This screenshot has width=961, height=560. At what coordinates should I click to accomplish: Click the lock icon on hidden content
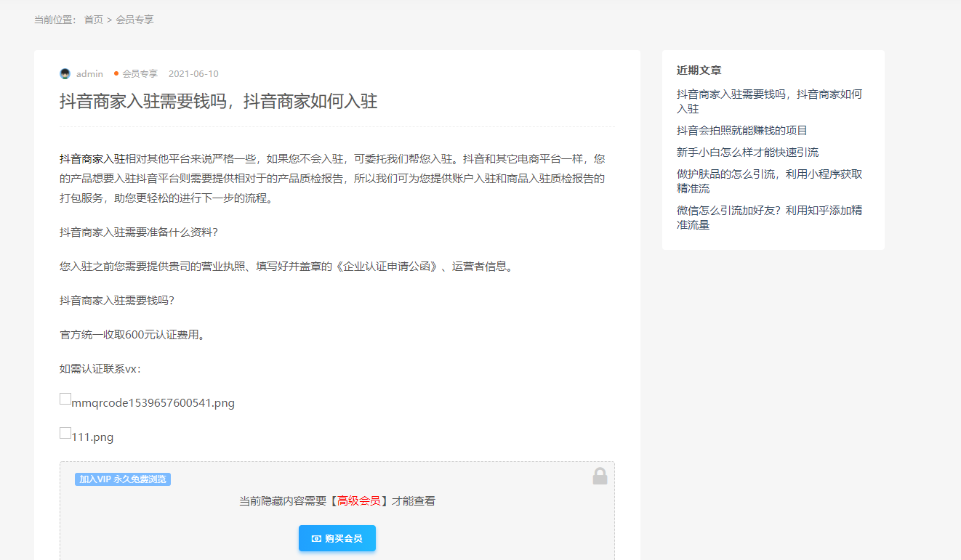[x=600, y=476]
